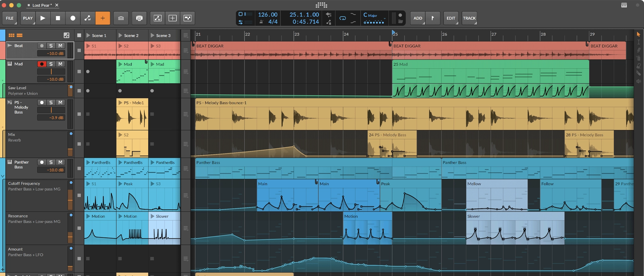
Task: Select the pointer tool on right edge
Action: point(638,35)
